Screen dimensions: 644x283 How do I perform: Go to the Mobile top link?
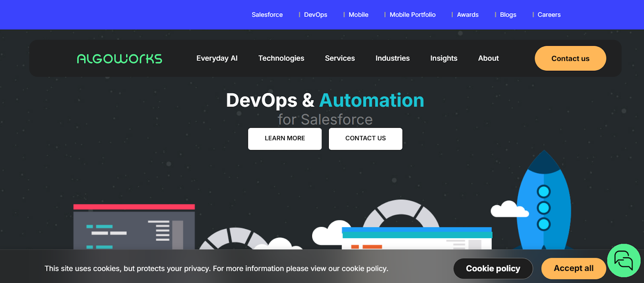(358, 14)
